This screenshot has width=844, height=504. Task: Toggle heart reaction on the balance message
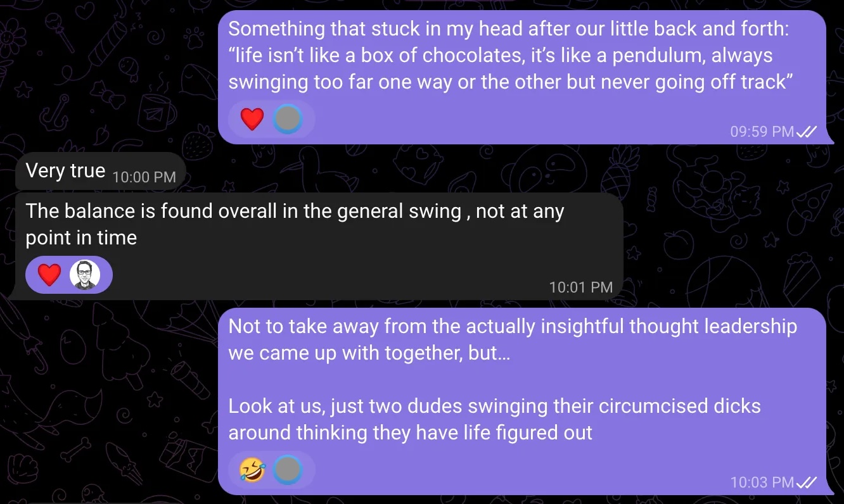point(49,275)
